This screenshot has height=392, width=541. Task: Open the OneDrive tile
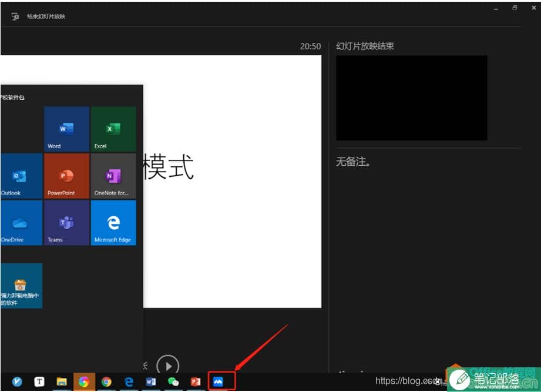[21, 223]
